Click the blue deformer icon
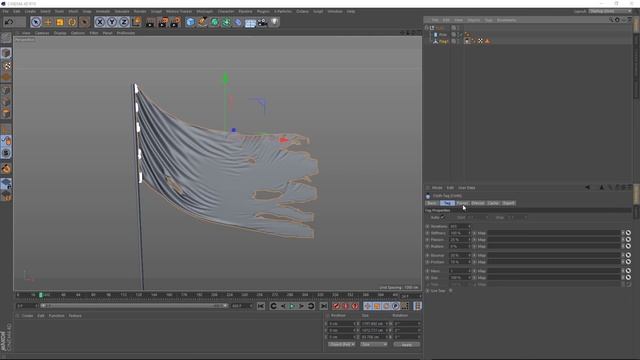640x360 pixels. click(x=238, y=22)
